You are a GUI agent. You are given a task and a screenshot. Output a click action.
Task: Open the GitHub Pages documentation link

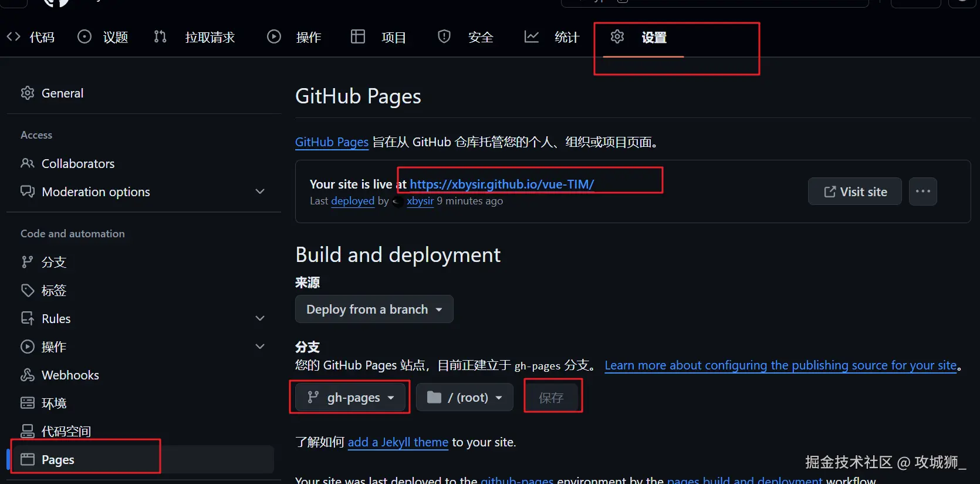332,142
